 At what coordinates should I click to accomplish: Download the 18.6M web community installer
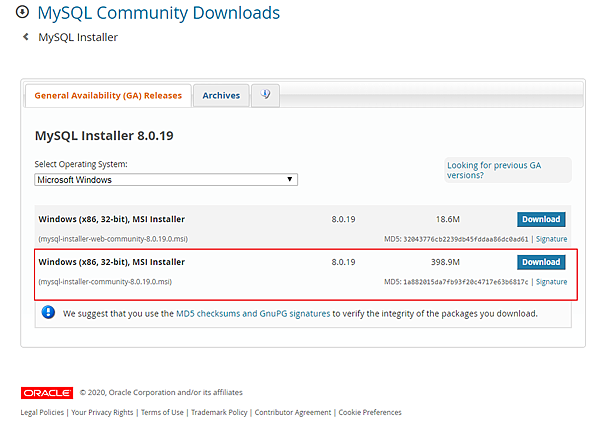pos(541,219)
